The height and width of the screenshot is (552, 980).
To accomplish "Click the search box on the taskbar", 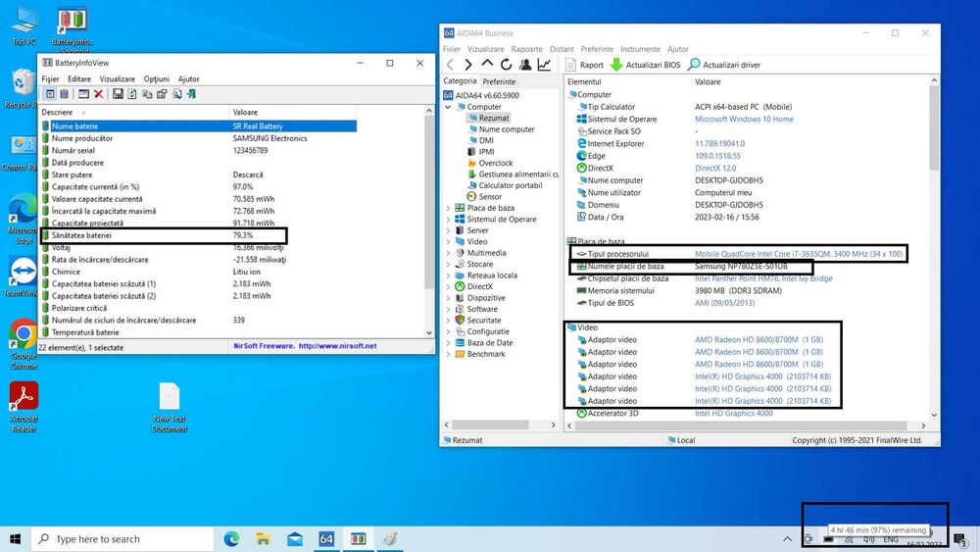I will click(x=122, y=539).
